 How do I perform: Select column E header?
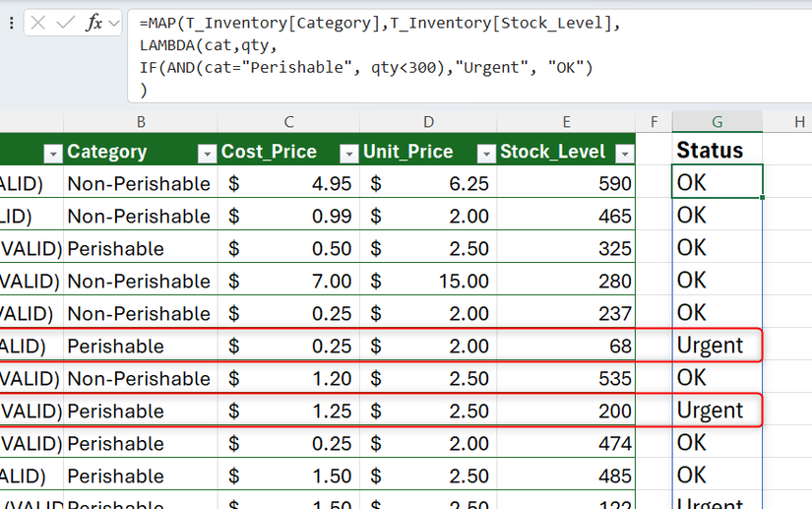tap(566, 121)
